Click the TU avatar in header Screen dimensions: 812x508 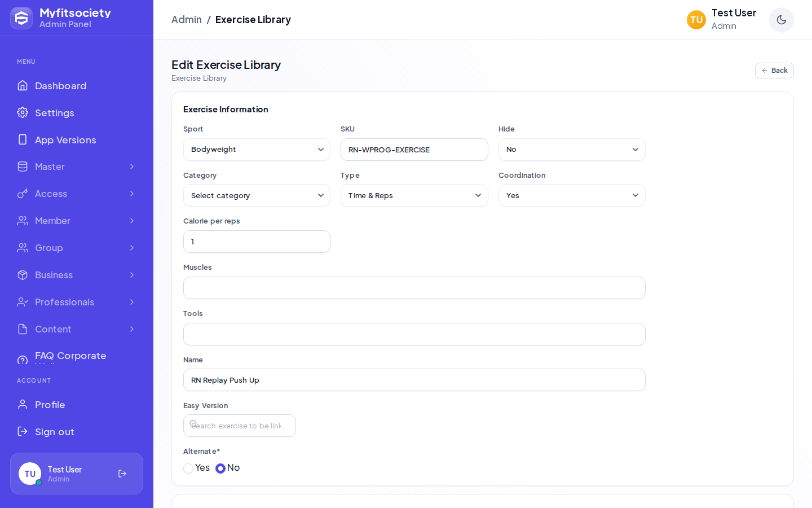(696, 20)
